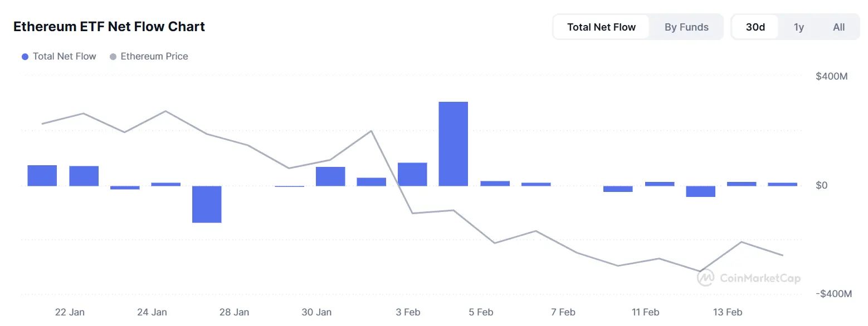The image size is (868, 326).
Task: Click the CoinMarketCap watermark logo icon
Action: [x=706, y=278]
